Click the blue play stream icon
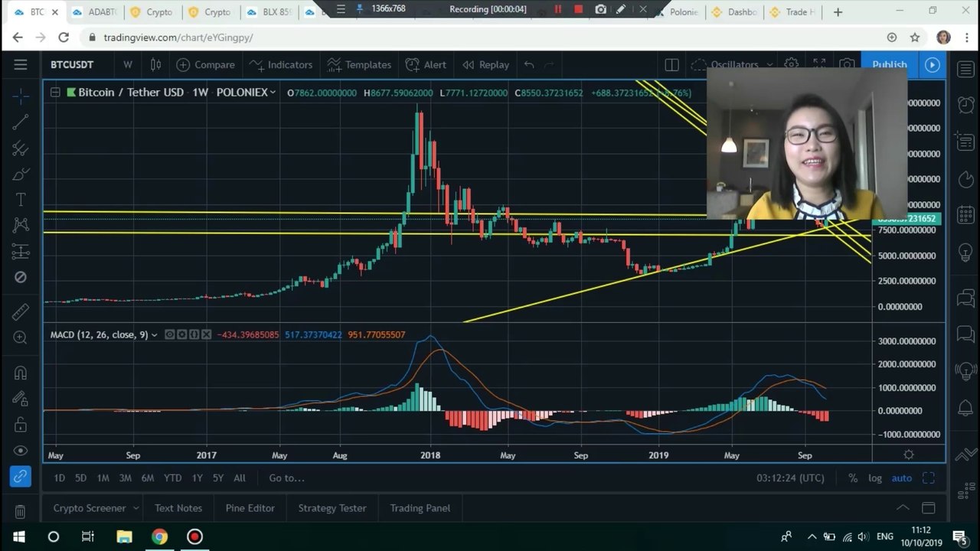 (x=932, y=65)
